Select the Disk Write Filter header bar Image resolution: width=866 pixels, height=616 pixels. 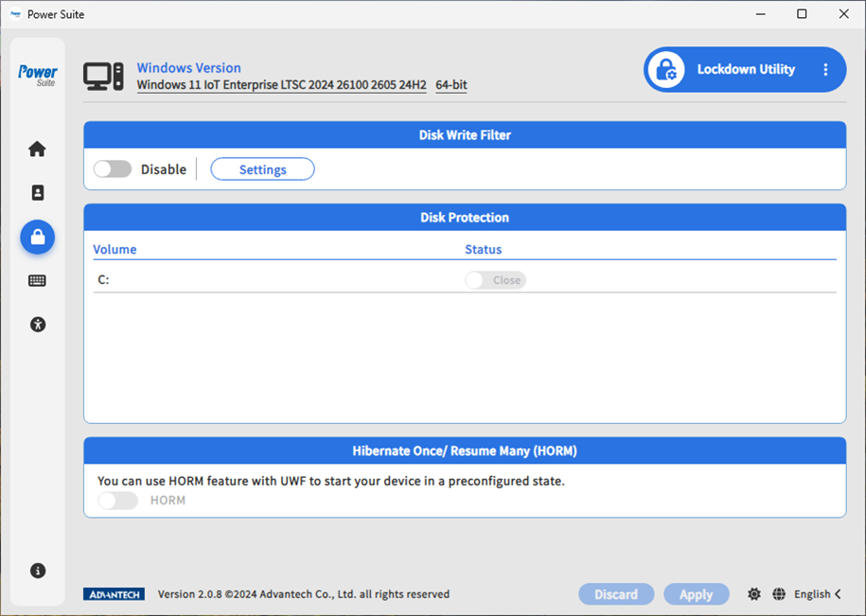coord(465,134)
